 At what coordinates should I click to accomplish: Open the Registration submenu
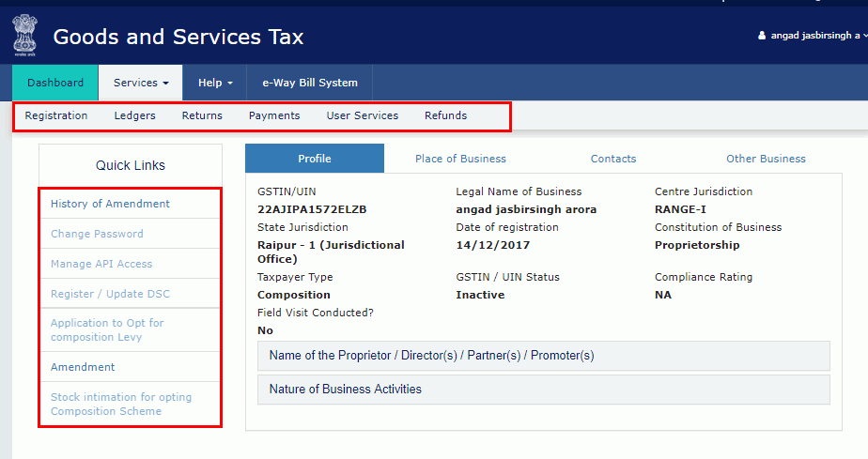click(56, 115)
